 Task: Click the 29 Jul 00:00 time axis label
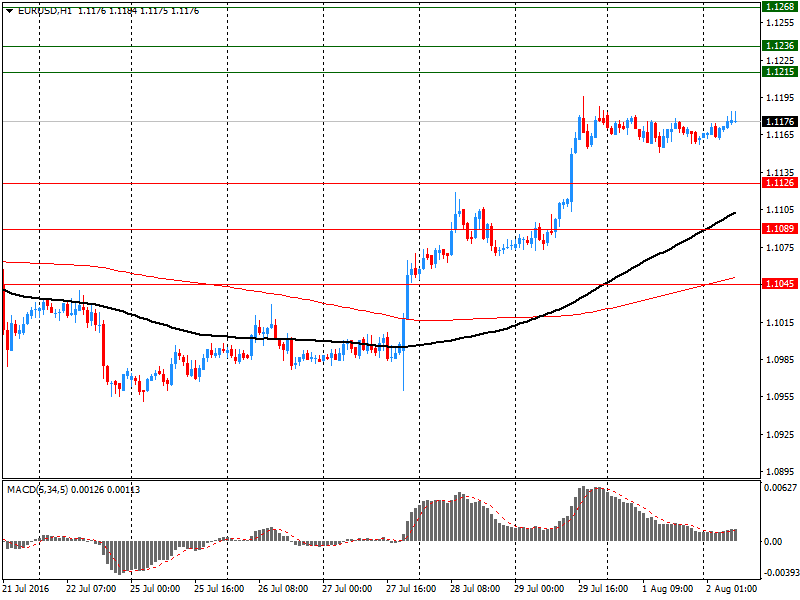[x=539, y=589]
